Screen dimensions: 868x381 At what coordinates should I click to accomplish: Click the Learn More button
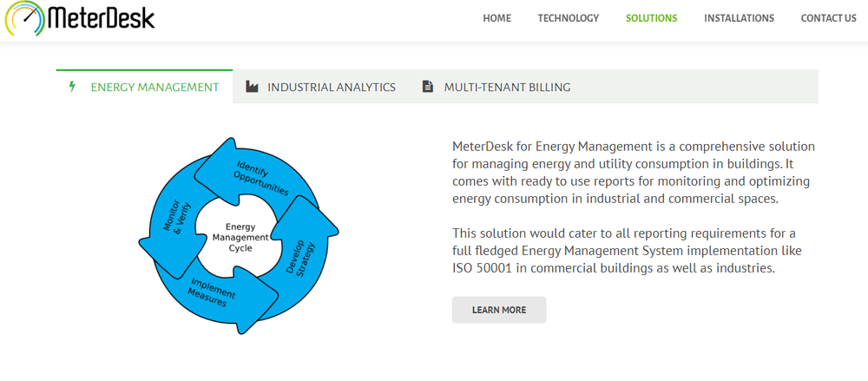499,310
